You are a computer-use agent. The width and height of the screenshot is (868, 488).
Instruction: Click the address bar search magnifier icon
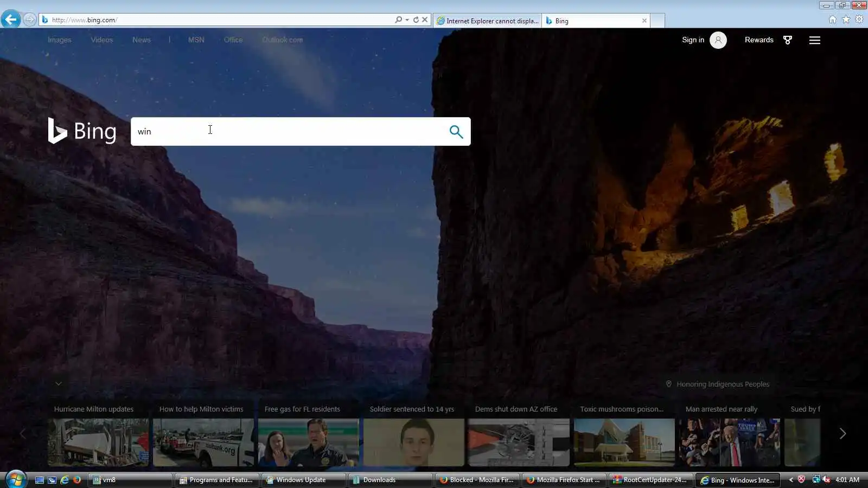pos(399,20)
